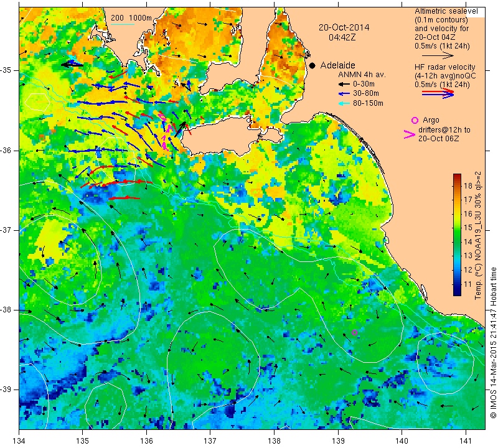Click the '200 1000m' isobath label
This screenshot has width=498, height=448.
[x=131, y=18]
